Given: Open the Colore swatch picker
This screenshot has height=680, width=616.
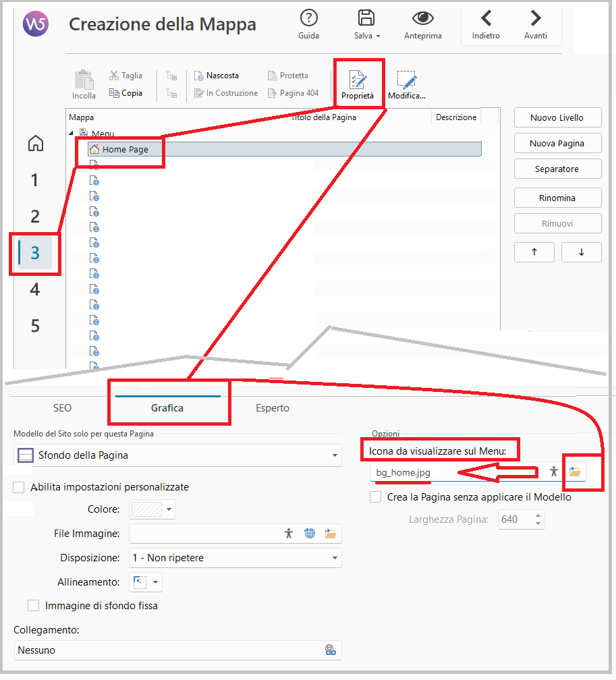Looking at the screenshot, I should 153,509.
